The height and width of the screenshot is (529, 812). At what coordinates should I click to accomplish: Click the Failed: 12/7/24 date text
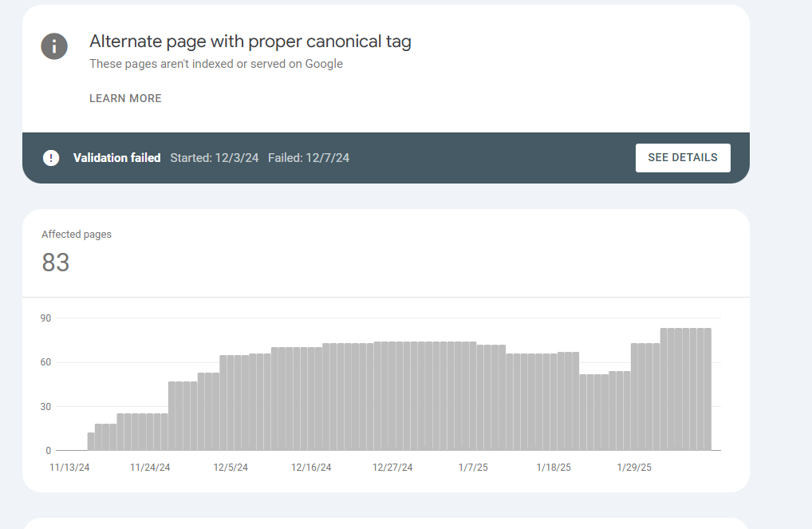pyautogui.click(x=309, y=157)
